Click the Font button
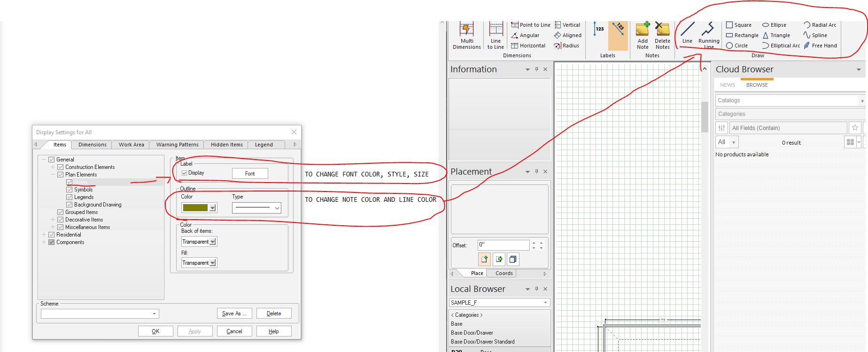868x352 pixels. pos(250,174)
